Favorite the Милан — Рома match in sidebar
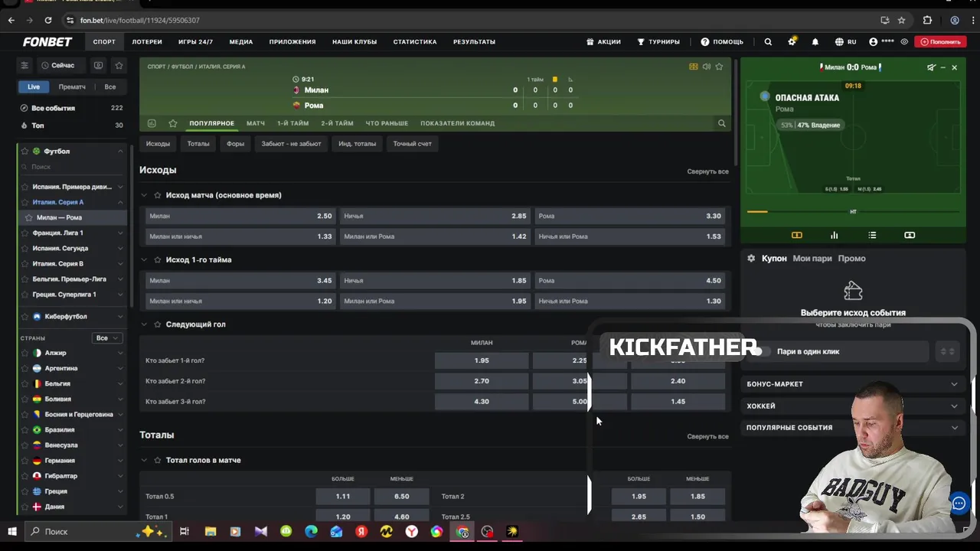The image size is (980, 551). [x=29, y=217]
